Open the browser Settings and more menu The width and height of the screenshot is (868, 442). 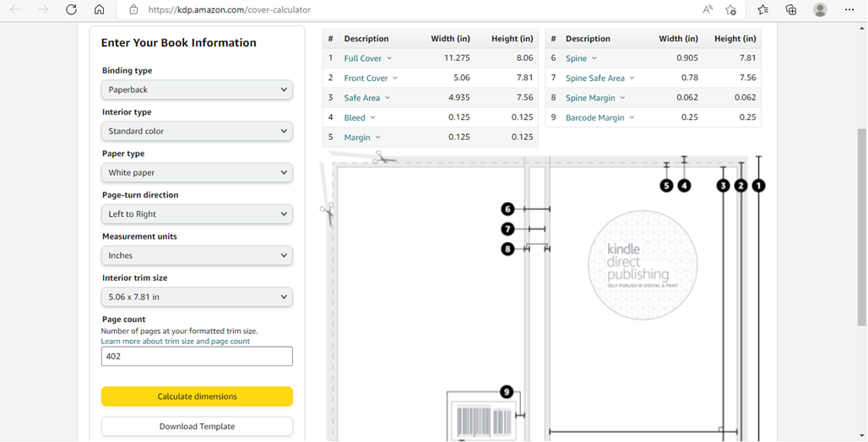(x=849, y=9)
